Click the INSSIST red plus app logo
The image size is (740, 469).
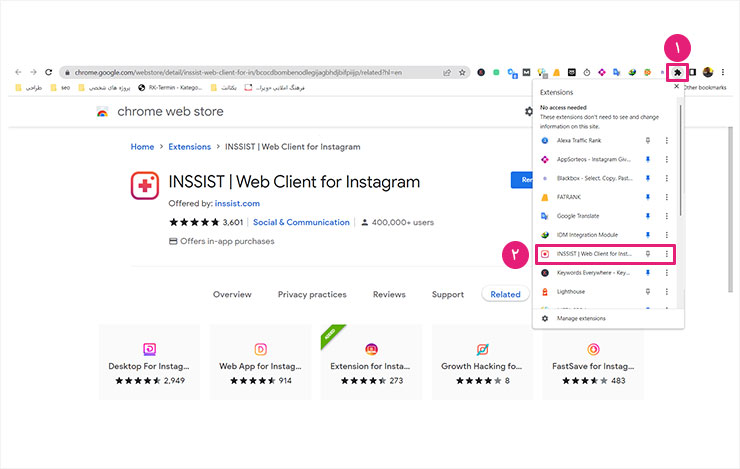[x=144, y=185]
